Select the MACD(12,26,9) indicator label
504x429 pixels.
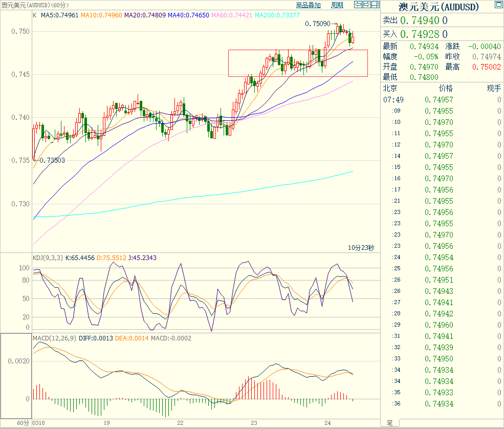pos(55,338)
